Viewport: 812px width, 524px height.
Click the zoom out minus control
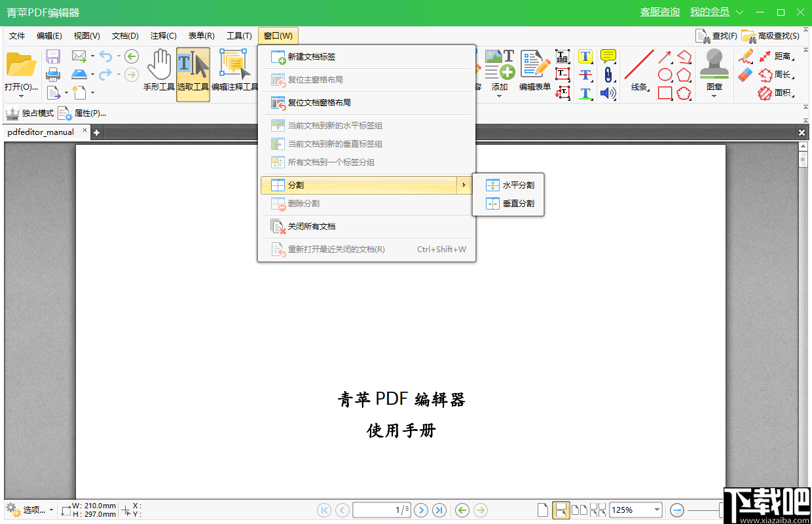pos(677,510)
